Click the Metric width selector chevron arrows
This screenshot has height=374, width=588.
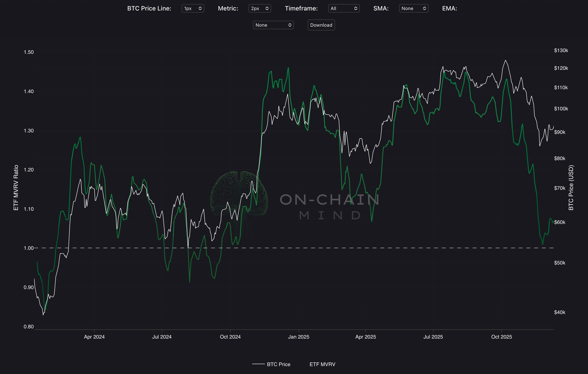pyautogui.click(x=267, y=8)
